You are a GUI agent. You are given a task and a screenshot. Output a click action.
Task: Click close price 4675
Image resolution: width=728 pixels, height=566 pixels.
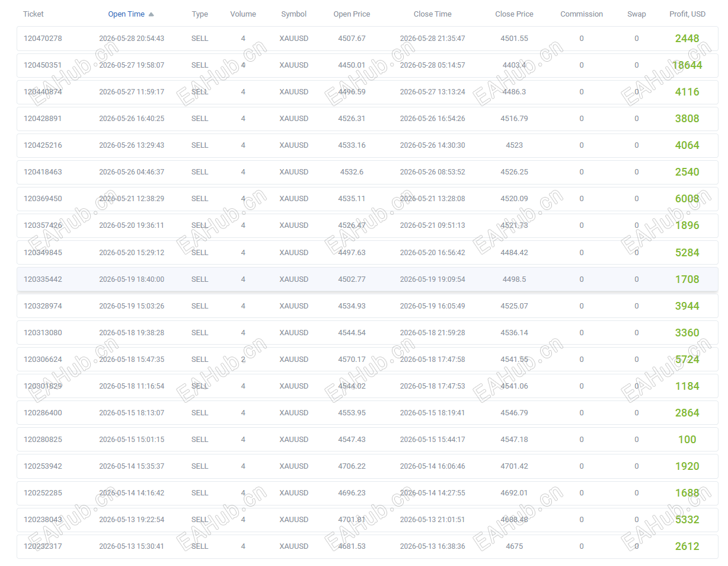pyautogui.click(x=514, y=546)
